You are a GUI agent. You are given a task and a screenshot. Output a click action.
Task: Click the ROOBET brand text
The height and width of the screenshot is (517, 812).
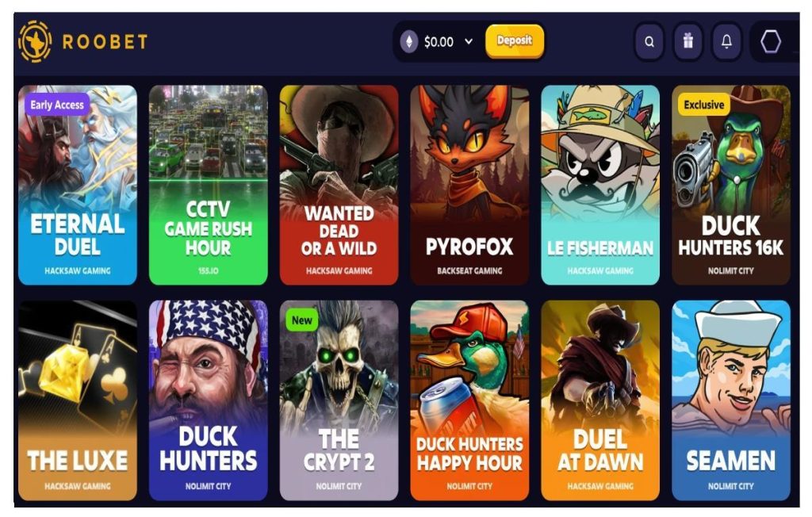105,41
